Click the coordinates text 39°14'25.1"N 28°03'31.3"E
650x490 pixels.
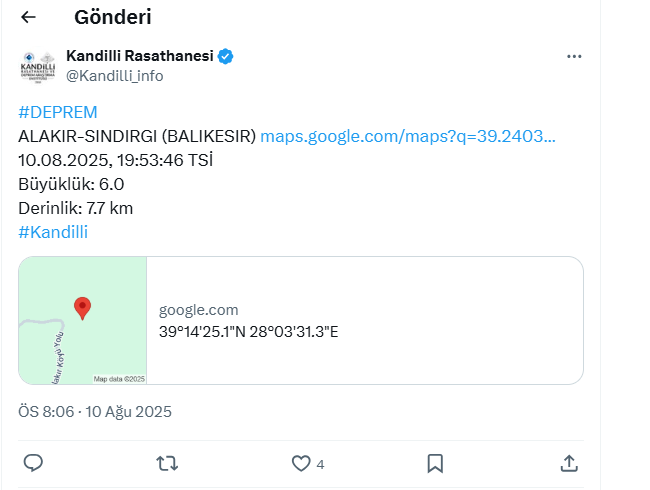click(x=249, y=332)
